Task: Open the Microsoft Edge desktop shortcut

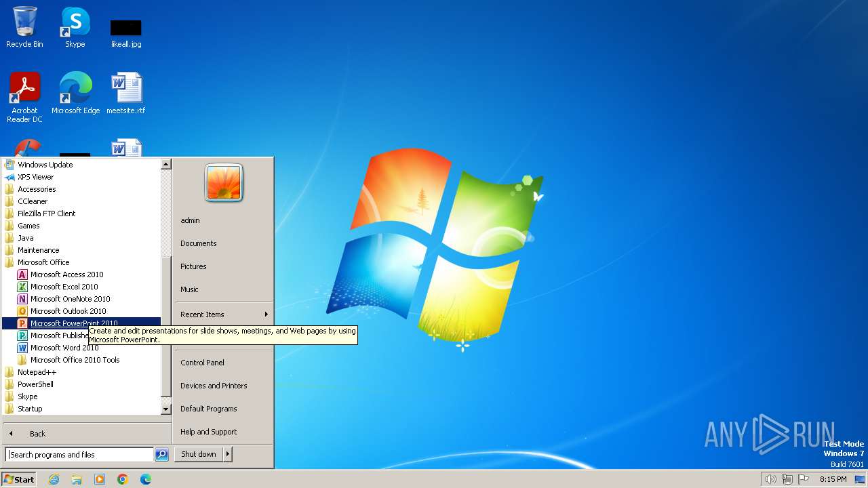Action: tap(75, 94)
